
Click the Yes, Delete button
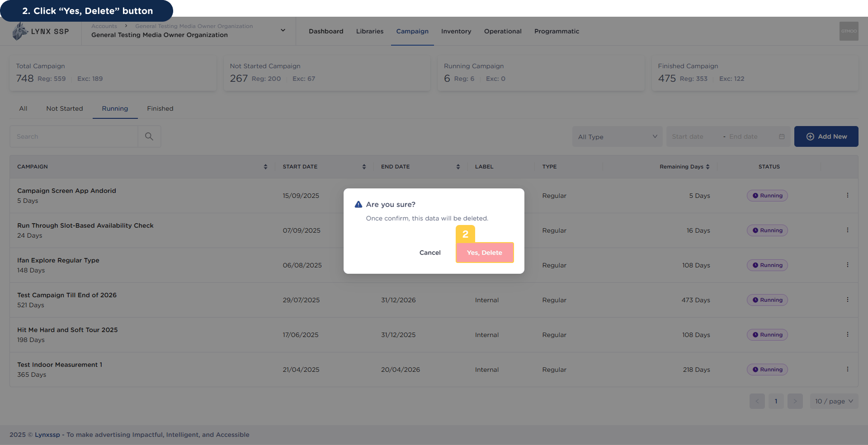point(485,253)
